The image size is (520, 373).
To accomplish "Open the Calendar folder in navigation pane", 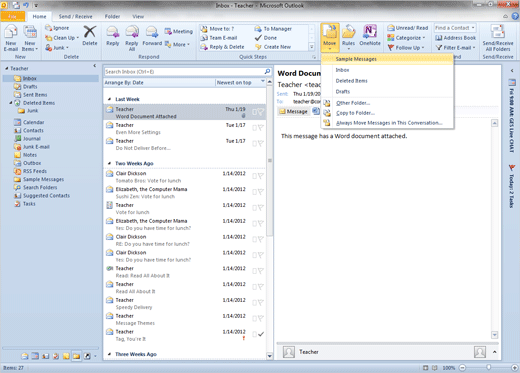I will tap(29, 122).
